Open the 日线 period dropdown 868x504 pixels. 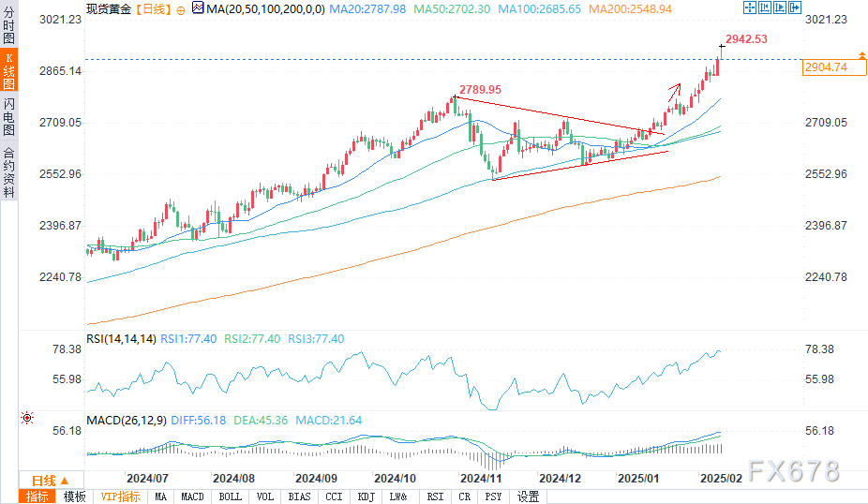click(43, 479)
